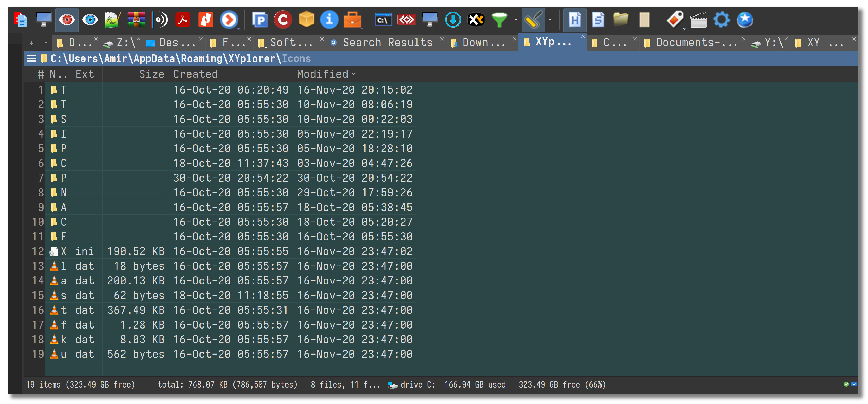Open the Modified column sort dropdown
Viewport: 868px width, 404px height.
pyautogui.click(x=353, y=74)
